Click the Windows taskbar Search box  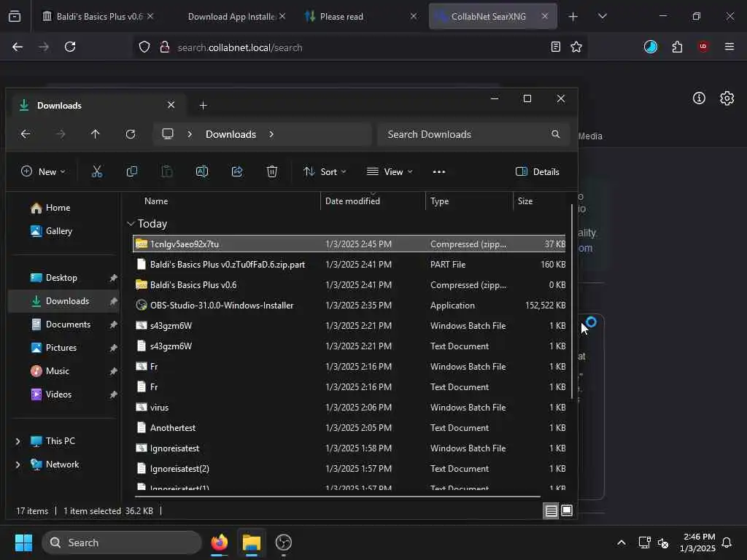point(122,542)
